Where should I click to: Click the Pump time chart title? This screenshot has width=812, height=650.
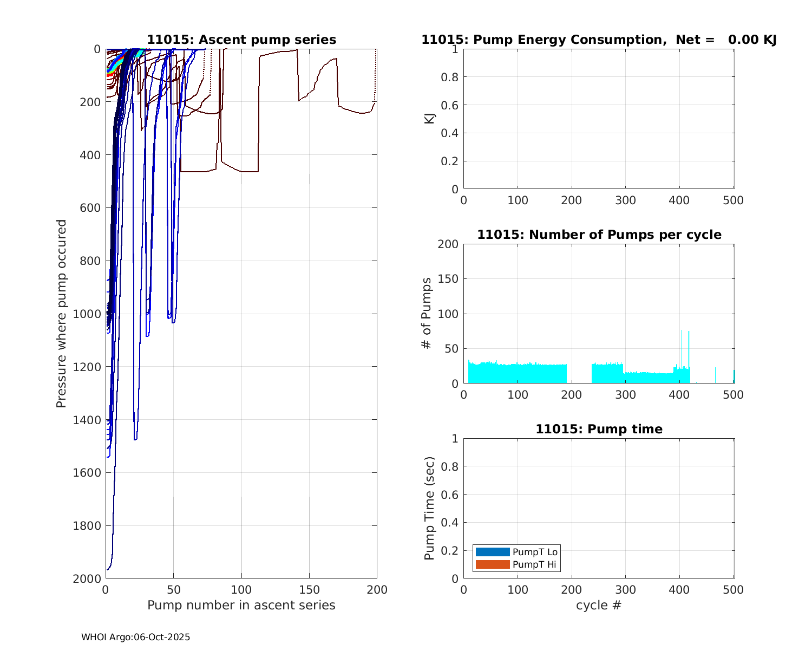(599, 429)
